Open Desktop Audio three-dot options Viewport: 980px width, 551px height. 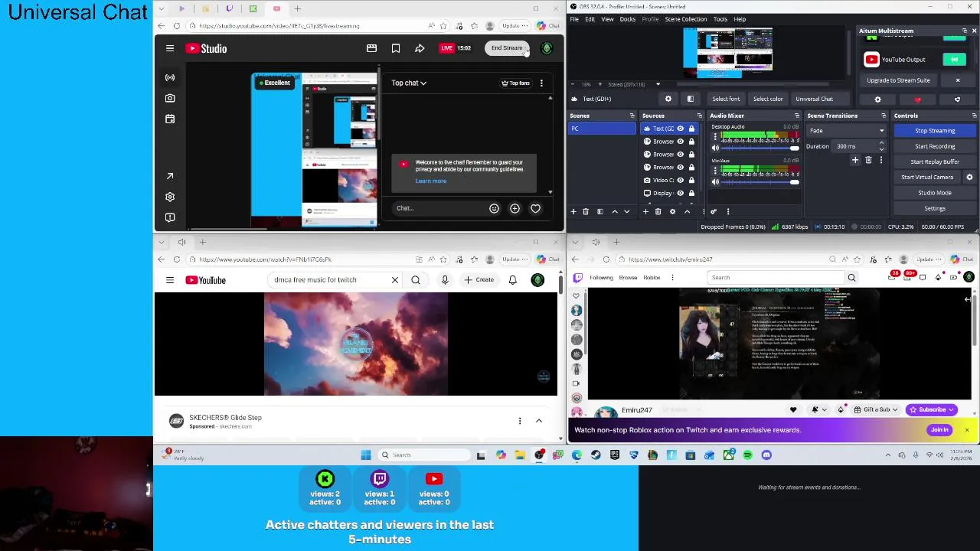[x=715, y=137]
